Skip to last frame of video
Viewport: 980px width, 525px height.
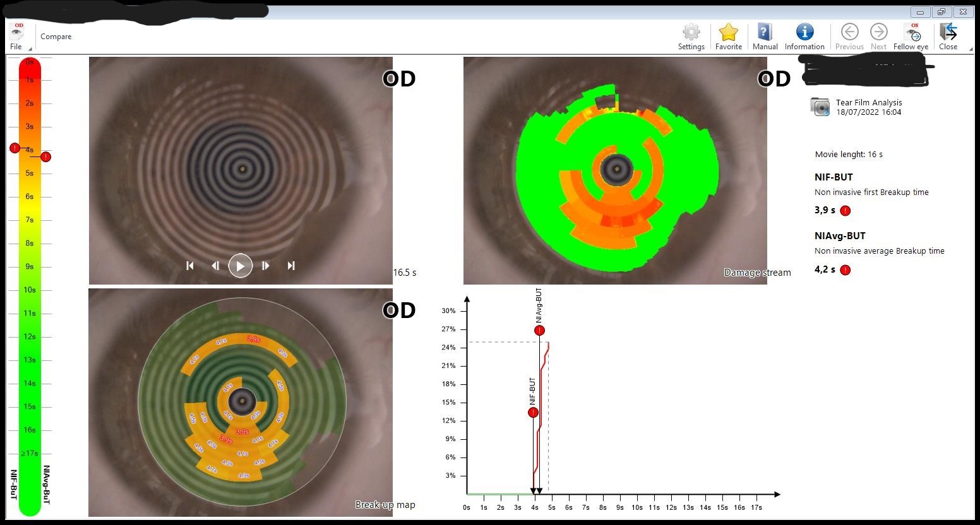tap(291, 266)
